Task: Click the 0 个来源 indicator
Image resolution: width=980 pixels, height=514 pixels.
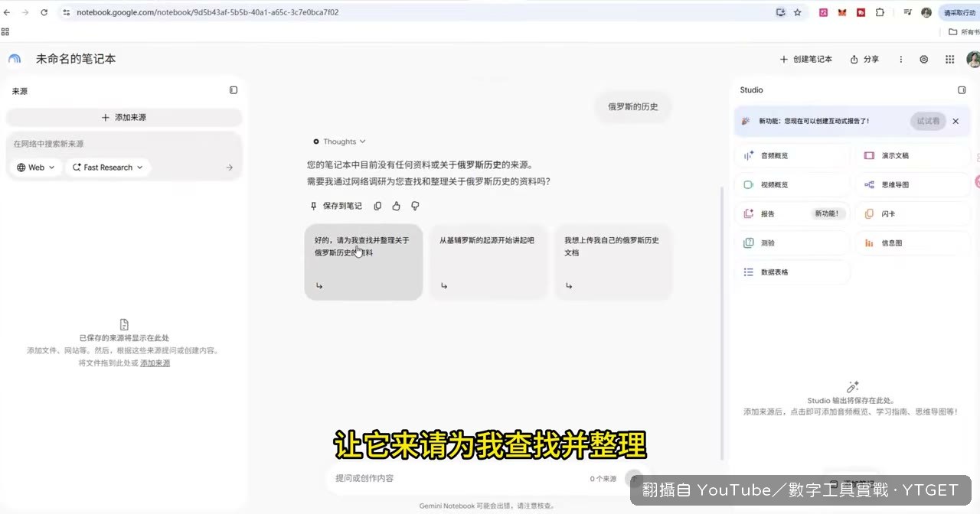Action: (603, 479)
